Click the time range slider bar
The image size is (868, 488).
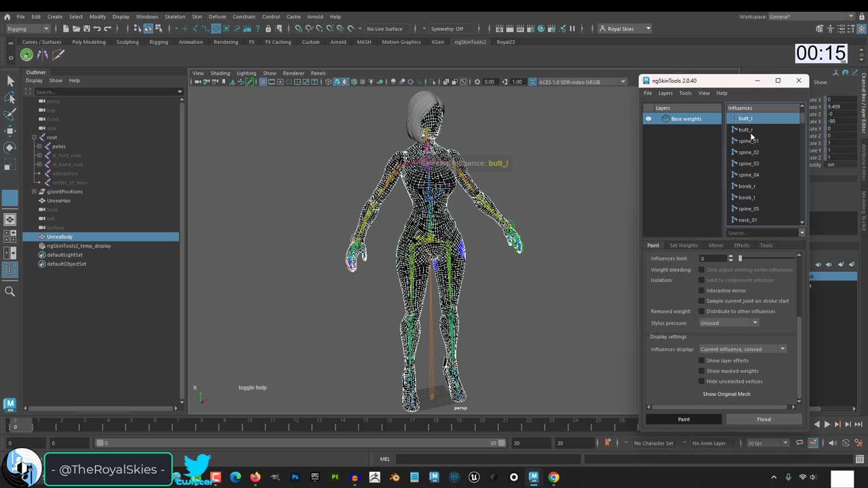(300, 443)
